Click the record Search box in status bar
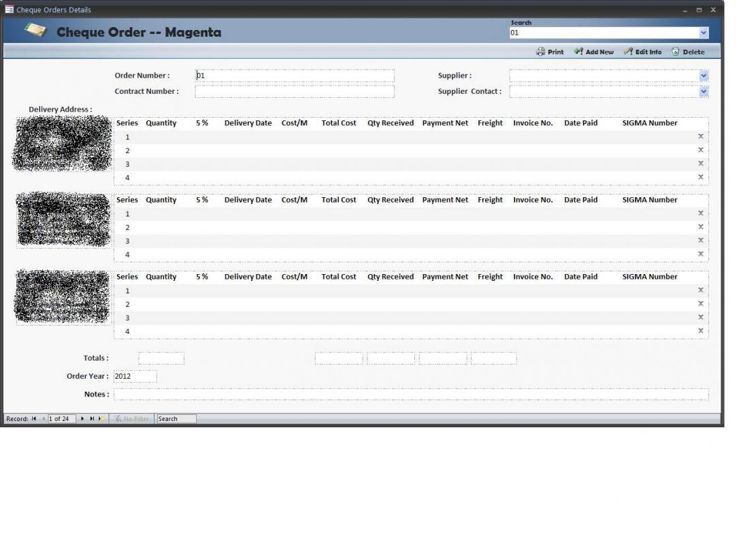 [x=176, y=419]
